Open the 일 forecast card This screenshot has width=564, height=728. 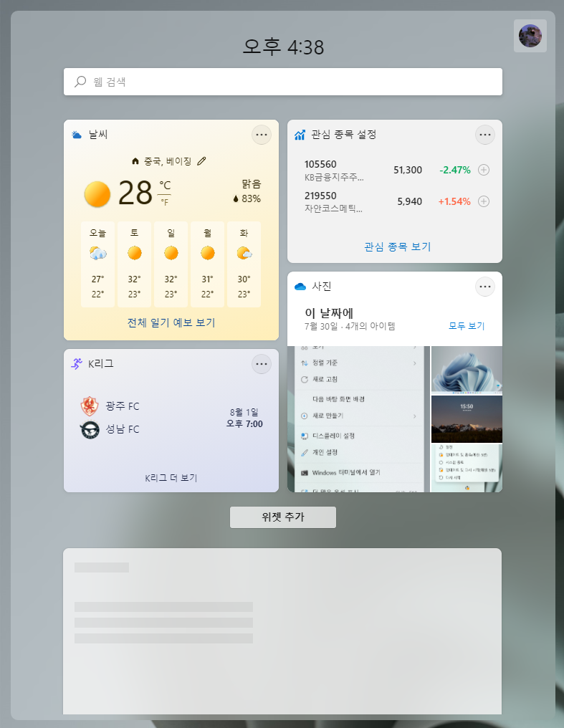[x=171, y=264]
